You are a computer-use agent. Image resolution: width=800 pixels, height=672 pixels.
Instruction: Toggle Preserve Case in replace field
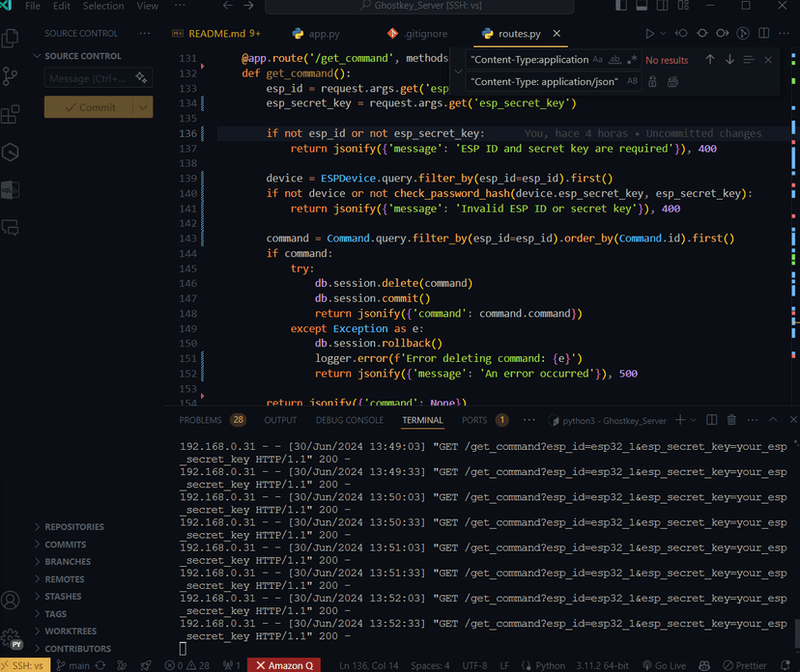[x=632, y=81]
